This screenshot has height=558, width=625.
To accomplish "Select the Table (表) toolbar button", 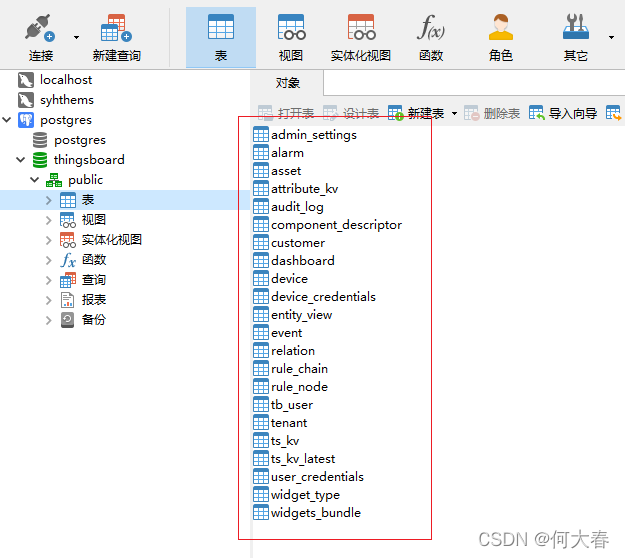I will 221,37.
